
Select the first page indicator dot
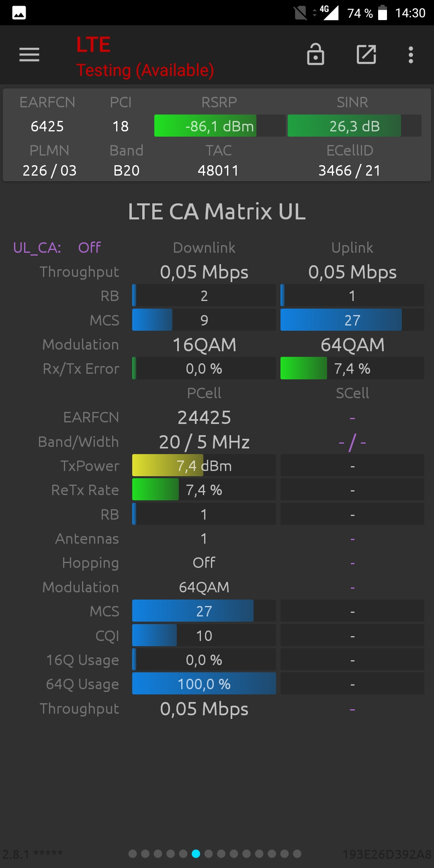click(133, 854)
